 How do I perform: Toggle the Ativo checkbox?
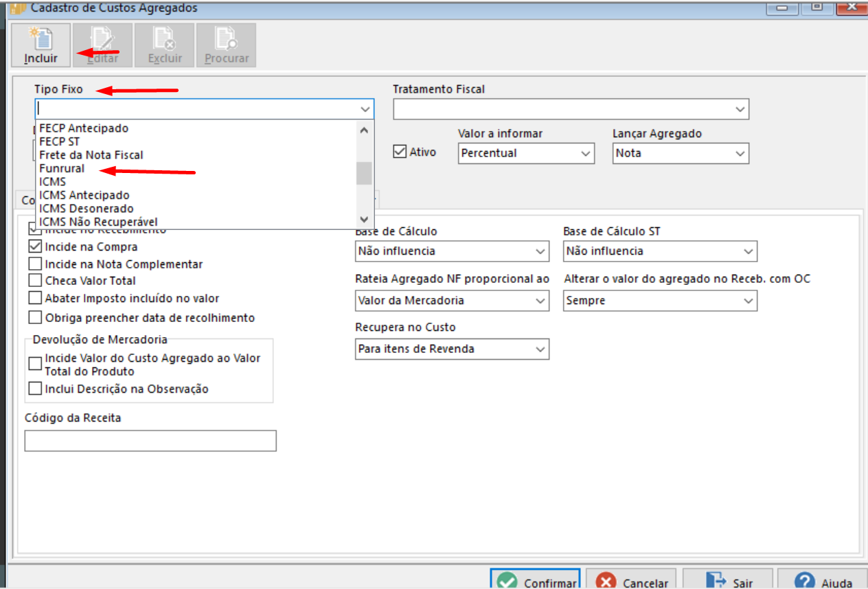pyautogui.click(x=400, y=151)
